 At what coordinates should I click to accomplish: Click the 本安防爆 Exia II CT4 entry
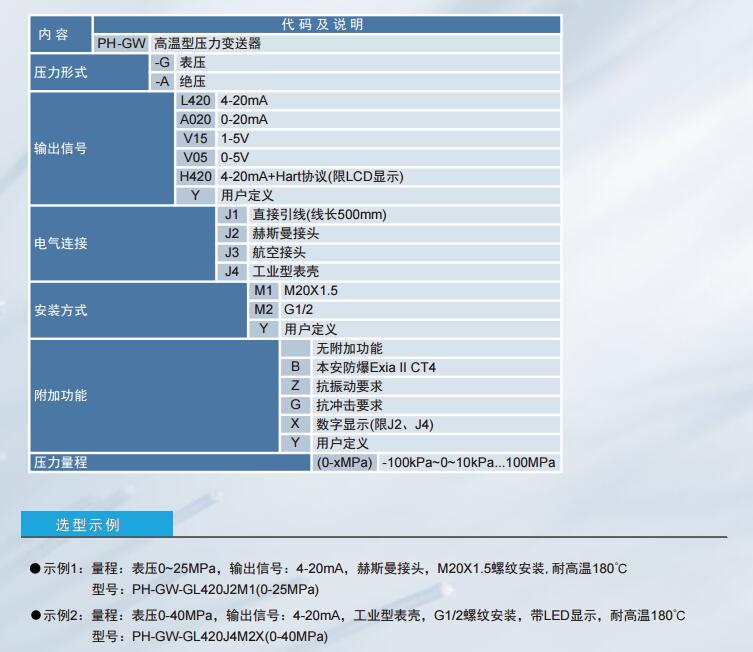375,367
